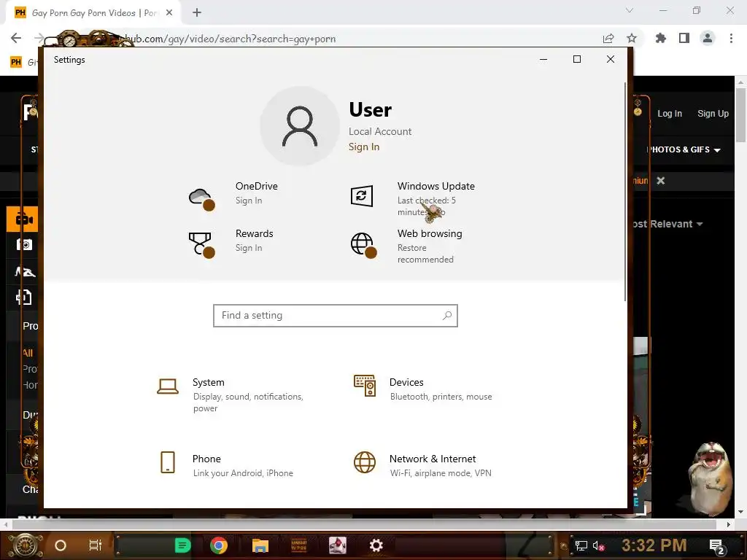
Task: Click the muted volume tray icon
Action: [x=599, y=545]
